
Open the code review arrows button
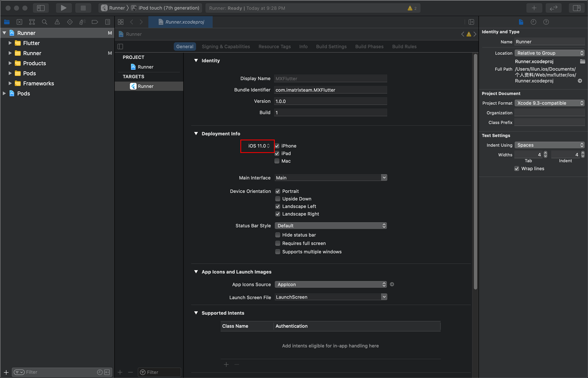tap(554, 8)
